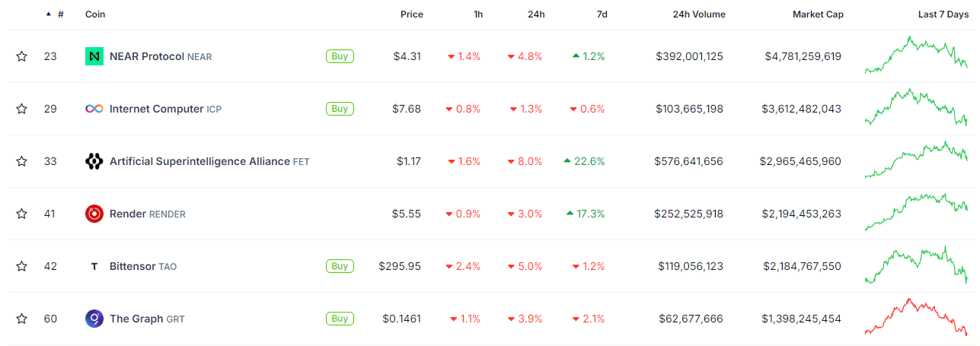The width and height of the screenshot is (980, 346).
Task: Star the Bittensor row as favorite
Action: pos(22,266)
